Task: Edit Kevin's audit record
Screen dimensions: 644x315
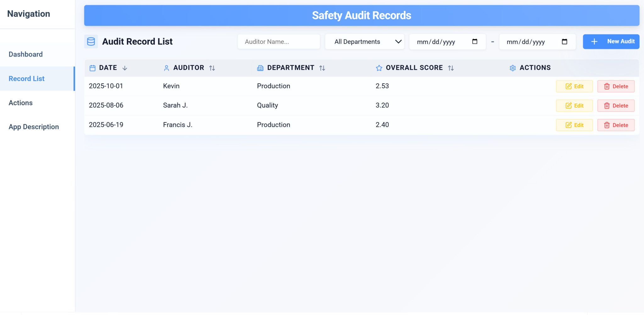Action: tap(574, 86)
